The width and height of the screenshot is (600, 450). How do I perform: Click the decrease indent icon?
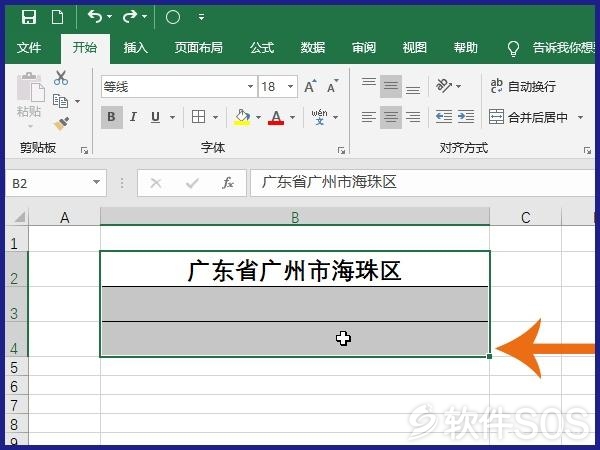point(444,117)
